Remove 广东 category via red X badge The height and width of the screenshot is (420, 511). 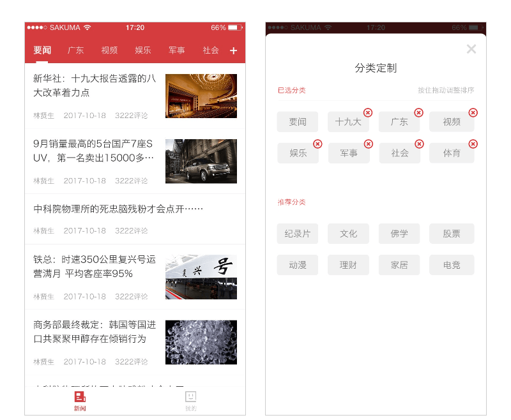[x=419, y=112]
